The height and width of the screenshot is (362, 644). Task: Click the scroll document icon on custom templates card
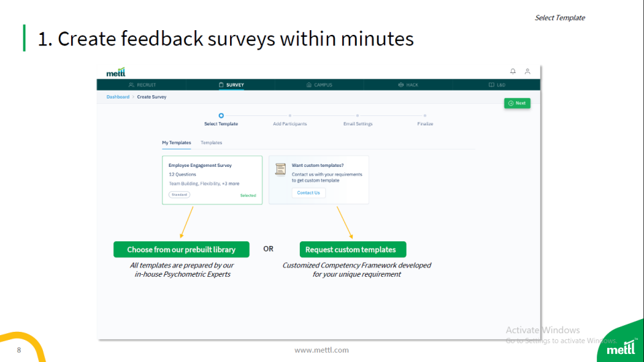[x=280, y=169]
